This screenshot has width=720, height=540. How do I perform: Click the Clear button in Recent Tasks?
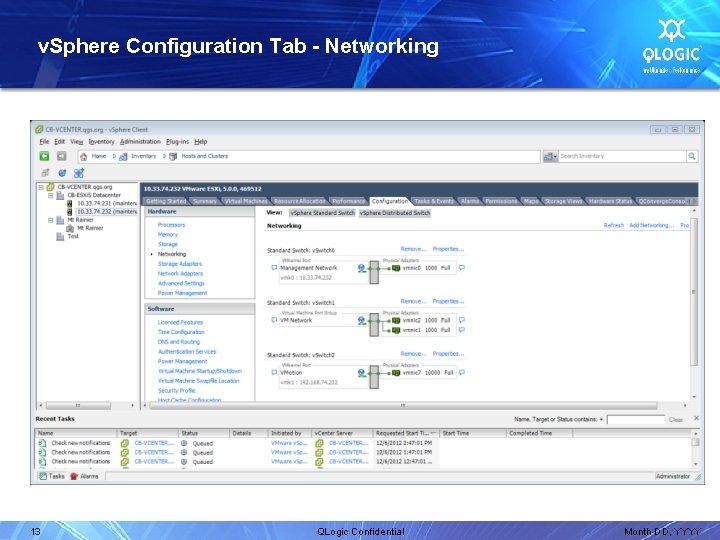pos(675,419)
